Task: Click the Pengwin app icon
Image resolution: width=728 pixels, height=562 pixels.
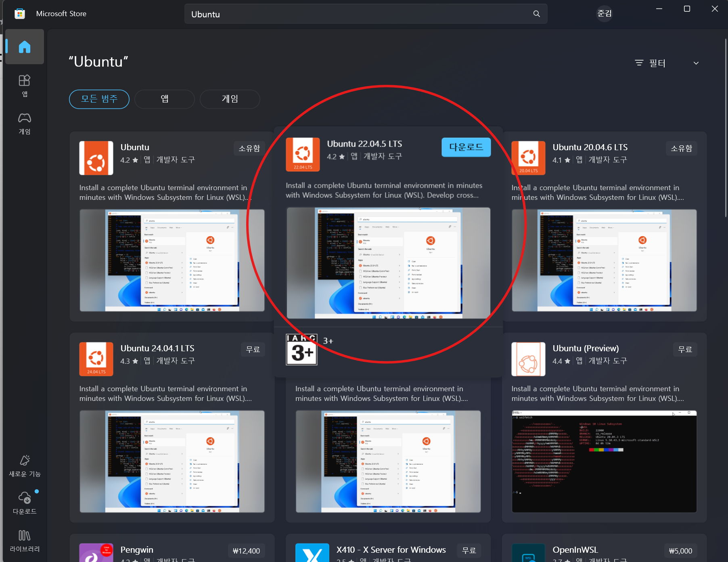Action: click(x=96, y=552)
